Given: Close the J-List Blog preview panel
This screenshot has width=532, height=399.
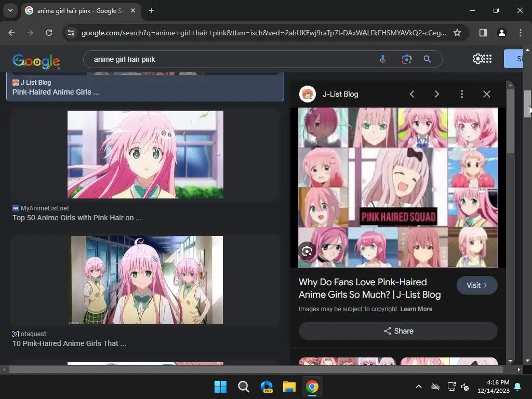Looking at the screenshot, I should [x=486, y=95].
